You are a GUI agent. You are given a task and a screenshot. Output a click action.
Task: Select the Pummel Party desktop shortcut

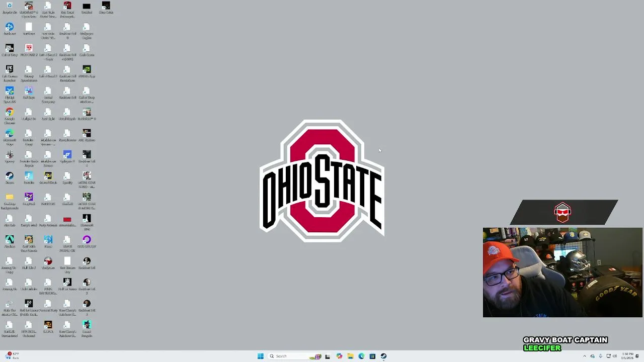point(48,305)
